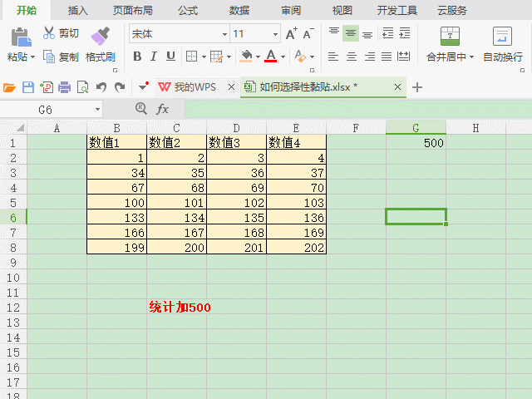This screenshot has width=532, height=399.
Task: Expand the fill color dropdown arrow
Action: coord(259,57)
